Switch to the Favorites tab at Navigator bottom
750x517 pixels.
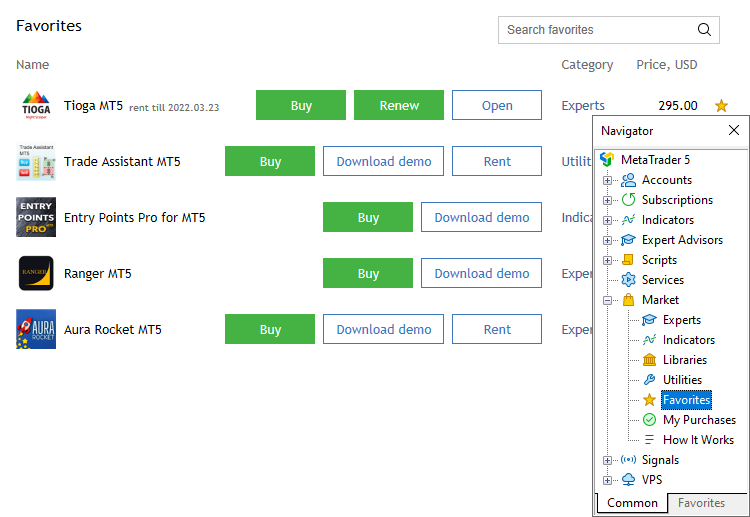[701, 503]
